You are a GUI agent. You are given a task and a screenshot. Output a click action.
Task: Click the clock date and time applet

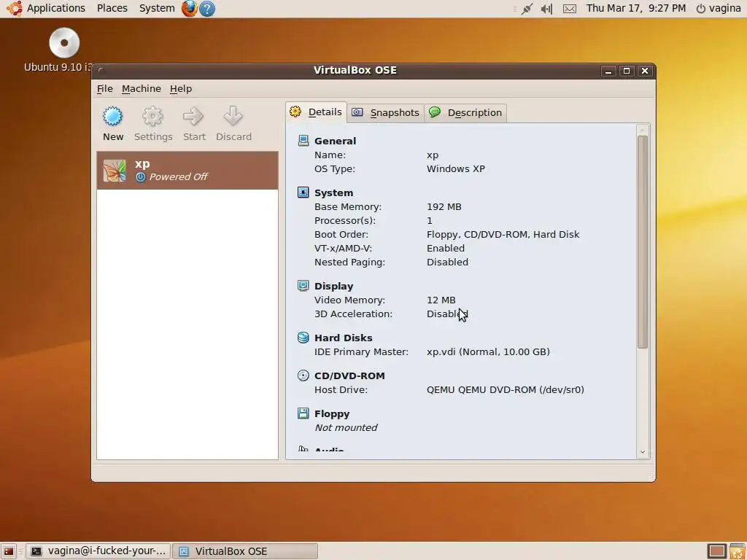[635, 9]
